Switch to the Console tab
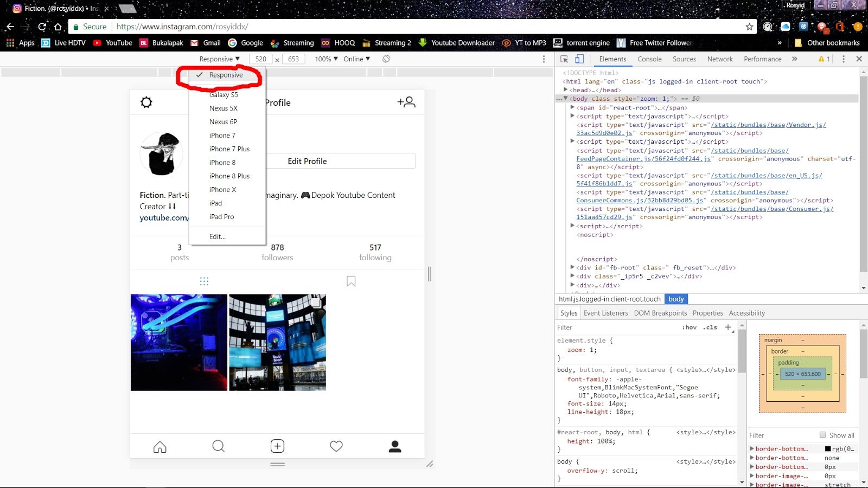The height and width of the screenshot is (488, 868). pos(649,59)
